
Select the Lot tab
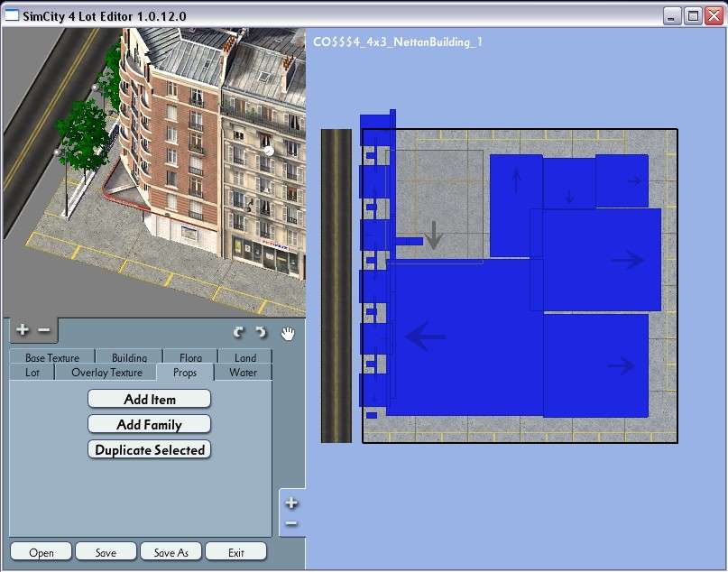pyautogui.click(x=32, y=373)
